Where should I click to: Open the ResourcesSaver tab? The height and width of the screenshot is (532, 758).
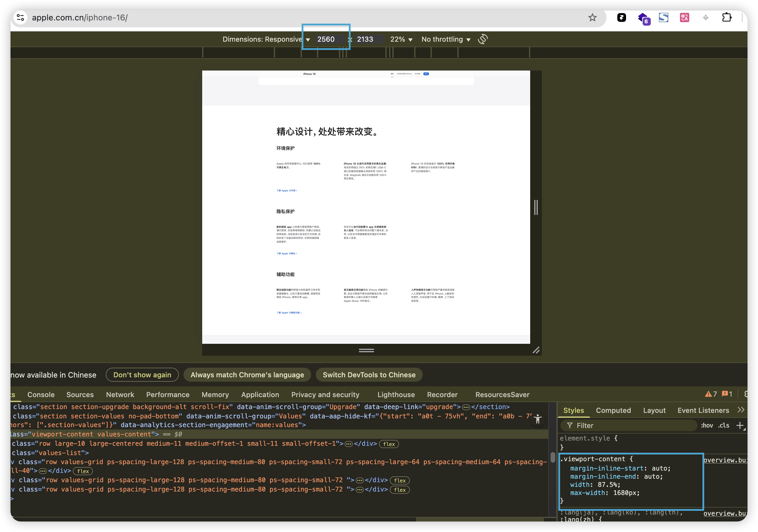(x=502, y=394)
